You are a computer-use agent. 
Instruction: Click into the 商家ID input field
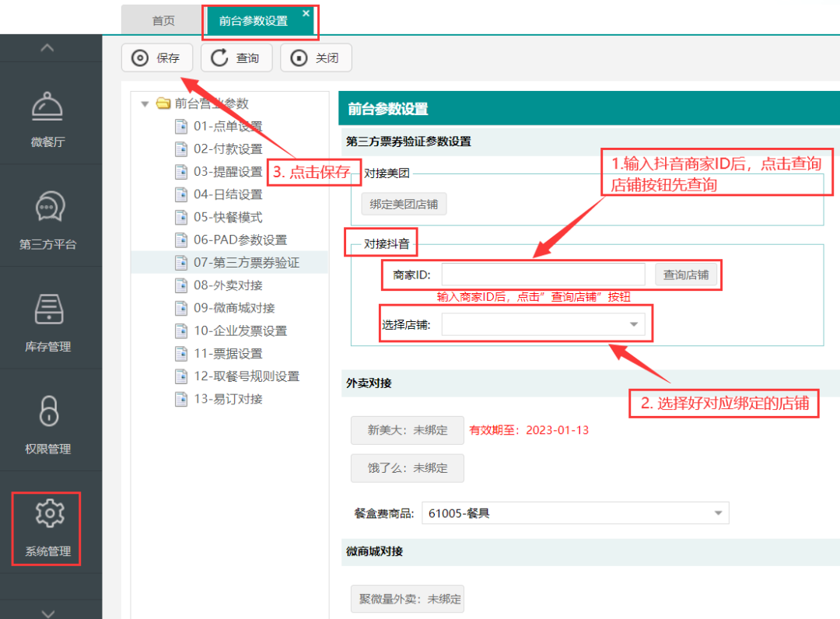543,275
